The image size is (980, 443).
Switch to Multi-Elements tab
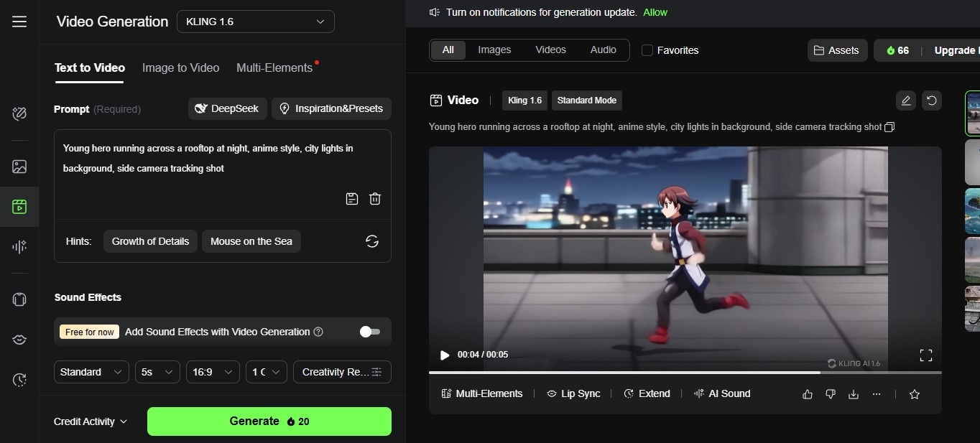pos(274,67)
